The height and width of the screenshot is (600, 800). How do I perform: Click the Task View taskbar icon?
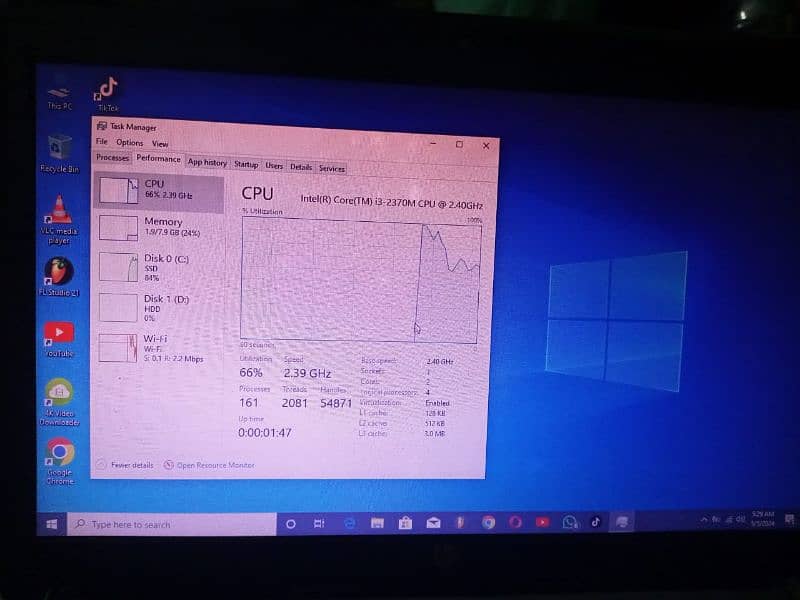pyautogui.click(x=319, y=523)
